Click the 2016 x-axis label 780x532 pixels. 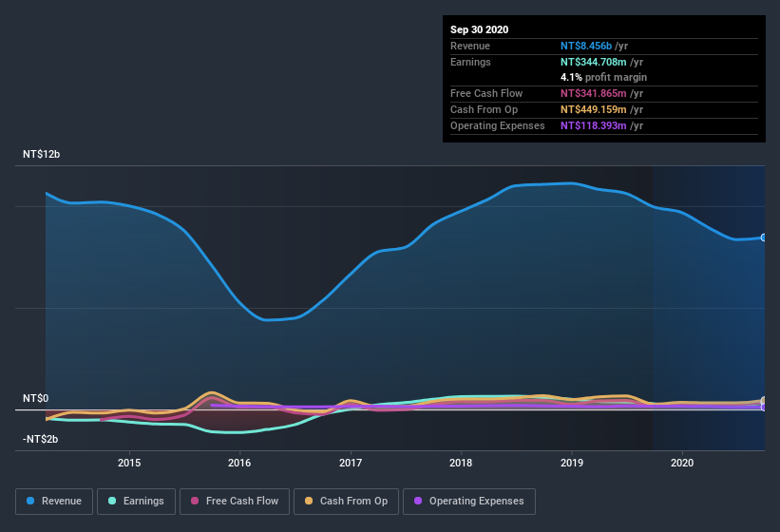239,463
